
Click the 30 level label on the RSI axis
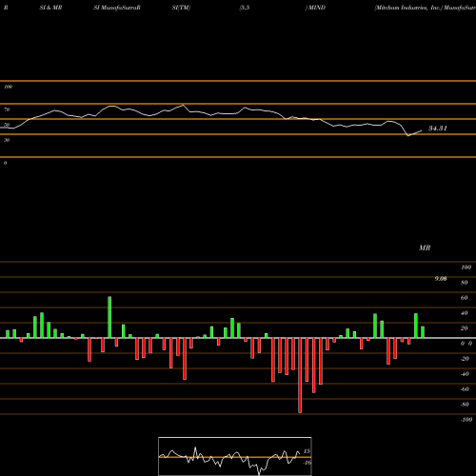7,140
